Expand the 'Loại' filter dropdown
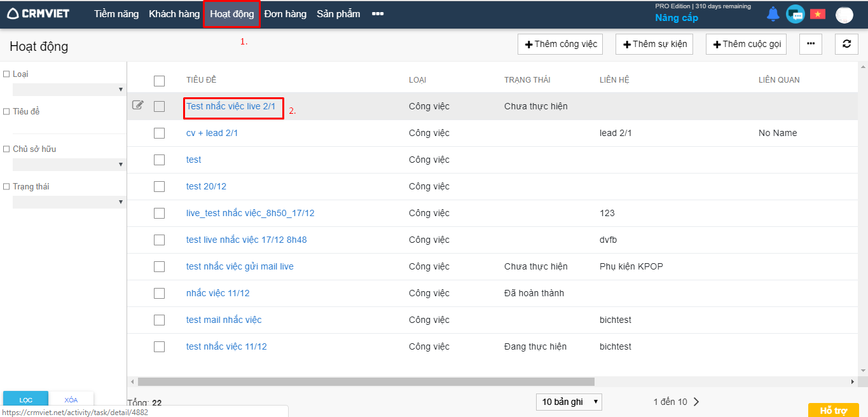The height and width of the screenshot is (417, 868). coord(69,90)
